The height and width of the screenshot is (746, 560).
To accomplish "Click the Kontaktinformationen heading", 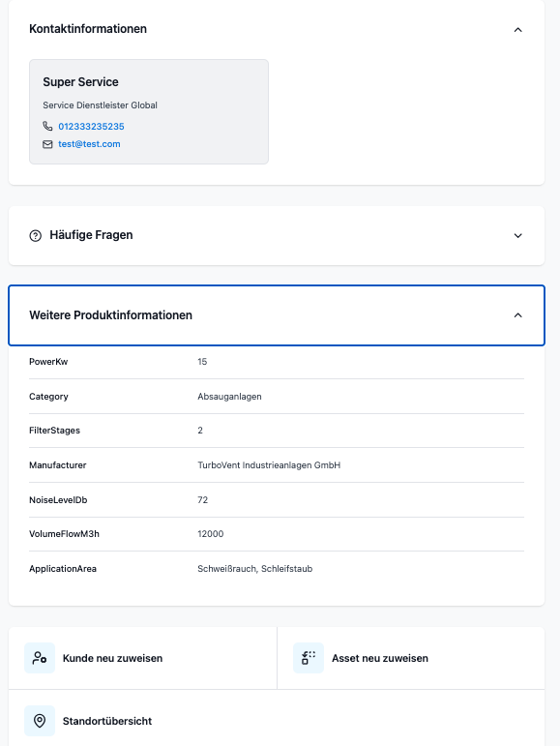I will pyautogui.click(x=88, y=29).
